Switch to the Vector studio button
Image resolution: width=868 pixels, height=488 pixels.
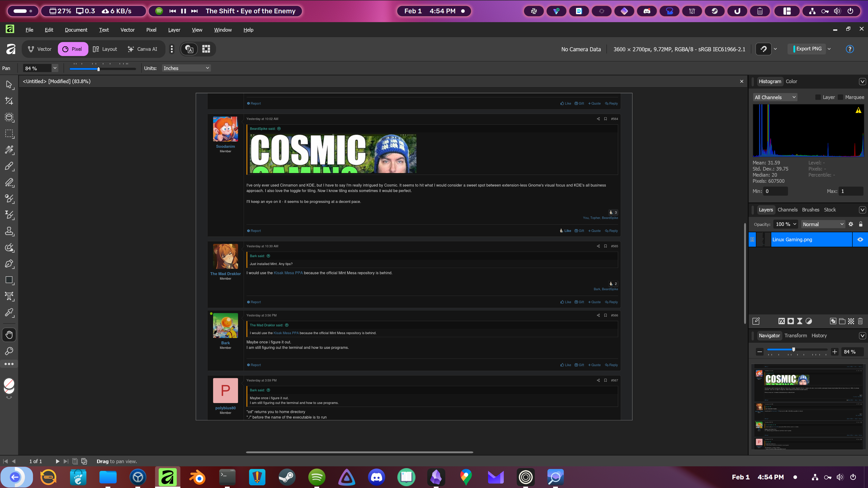coord(40,49)
